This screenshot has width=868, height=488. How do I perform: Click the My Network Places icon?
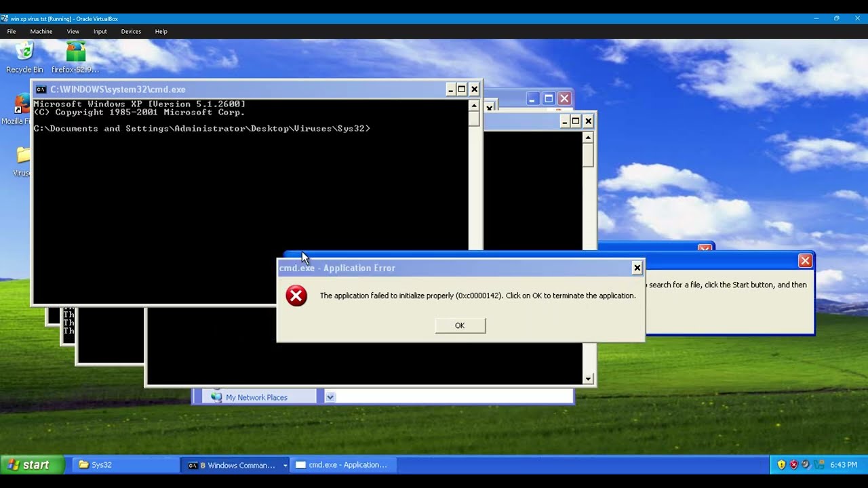click(x=216, y=397)
